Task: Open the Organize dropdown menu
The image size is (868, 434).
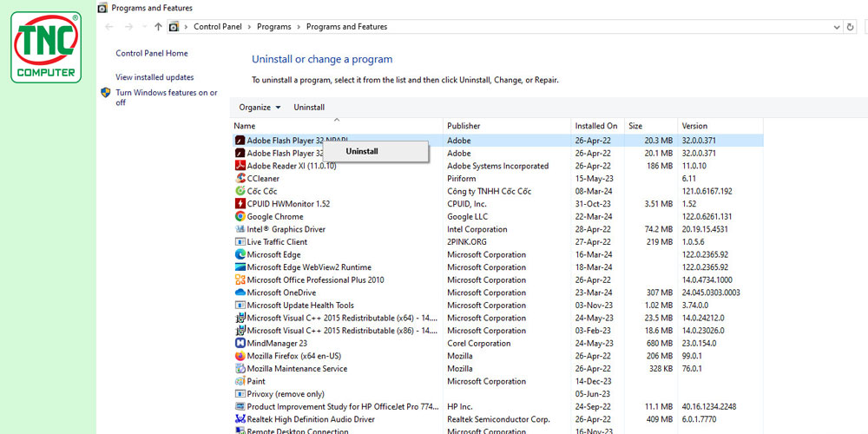Action: (x=260, y=108)
